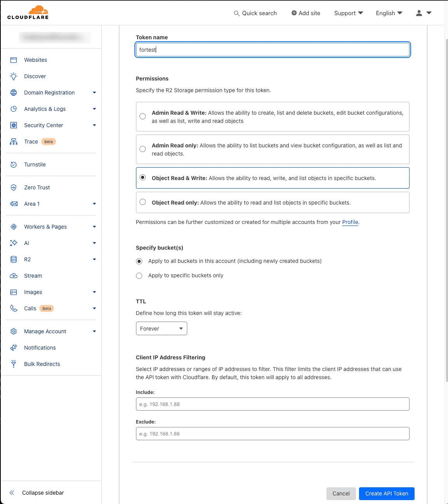
Task: Click the Websites browser icon
Action: [x=14, y=60]
